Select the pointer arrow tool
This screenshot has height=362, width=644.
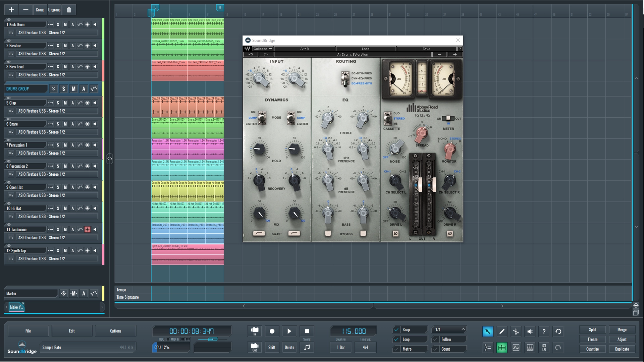click(x=488, y=331)
